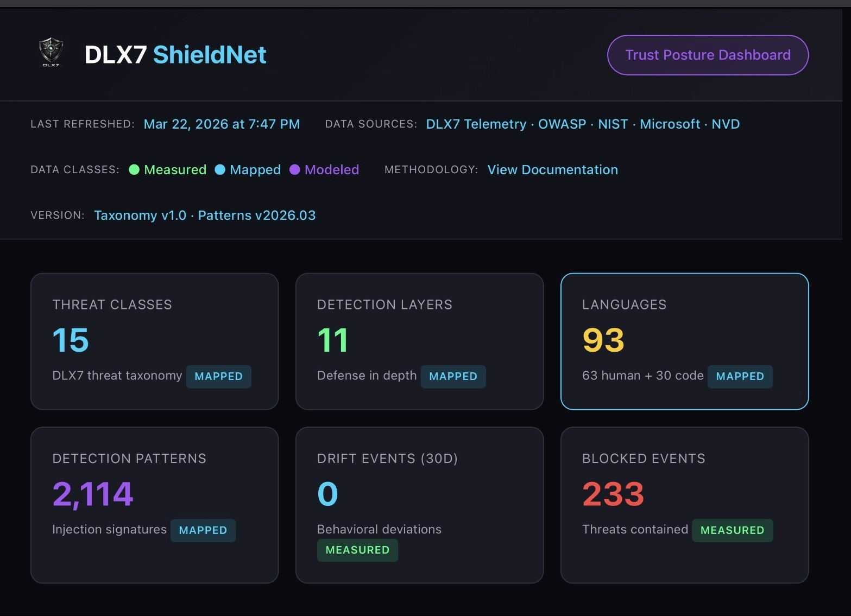
Task: Click the Taxonomy v1.0 version indicator
Action: coord(140,215)
